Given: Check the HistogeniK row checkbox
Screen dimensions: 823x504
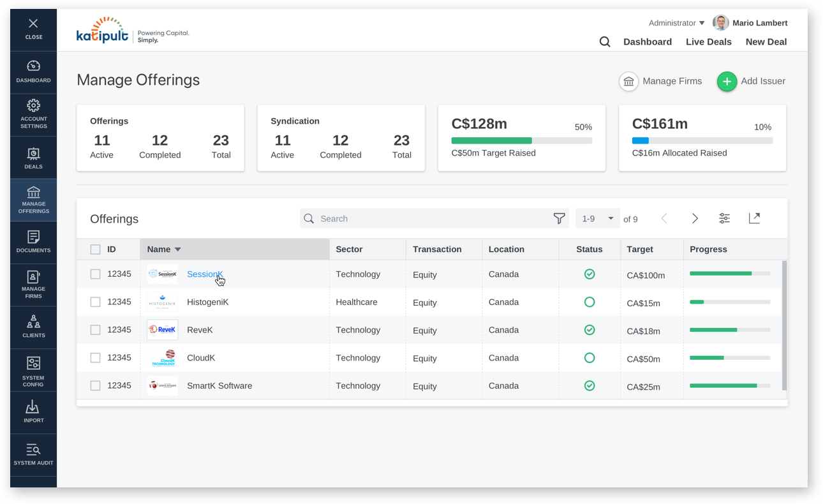Looking at the screenshot, I should tap(96, 302).
